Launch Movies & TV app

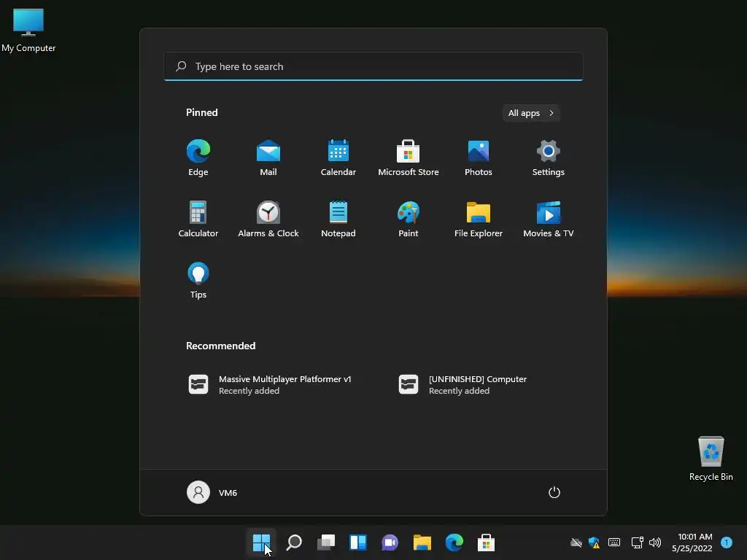pos(549,219)
